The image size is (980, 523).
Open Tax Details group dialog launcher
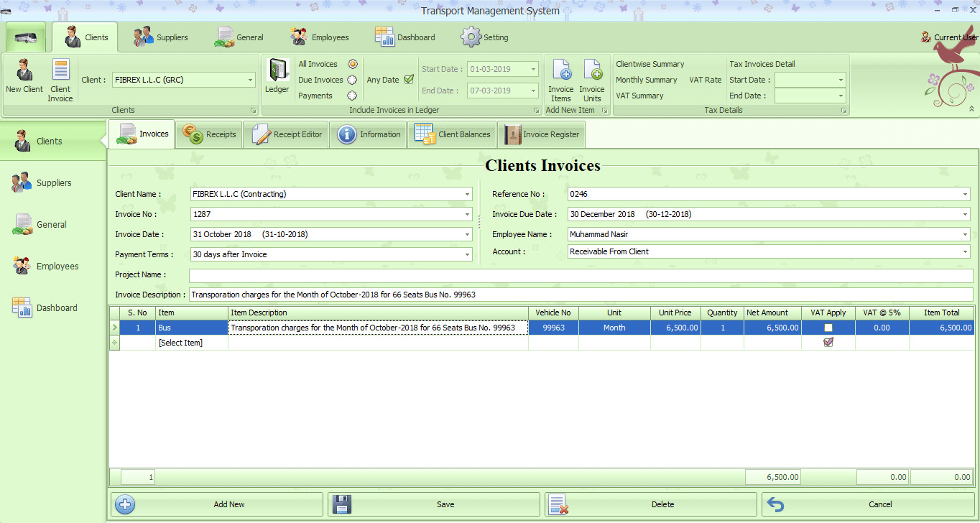844,111
